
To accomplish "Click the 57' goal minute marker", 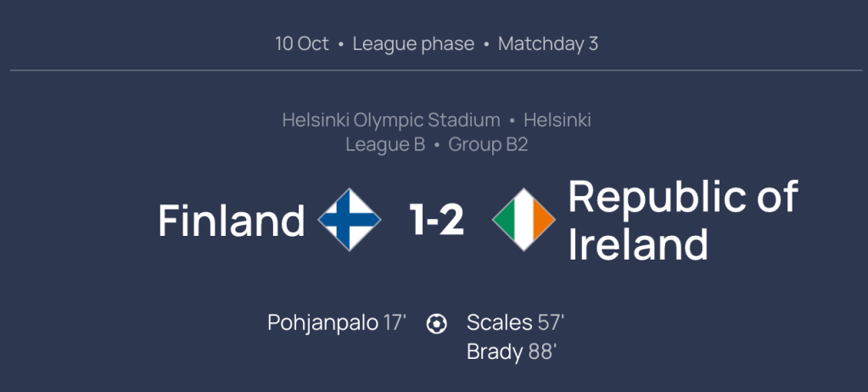I will click(x=551, y=323).
